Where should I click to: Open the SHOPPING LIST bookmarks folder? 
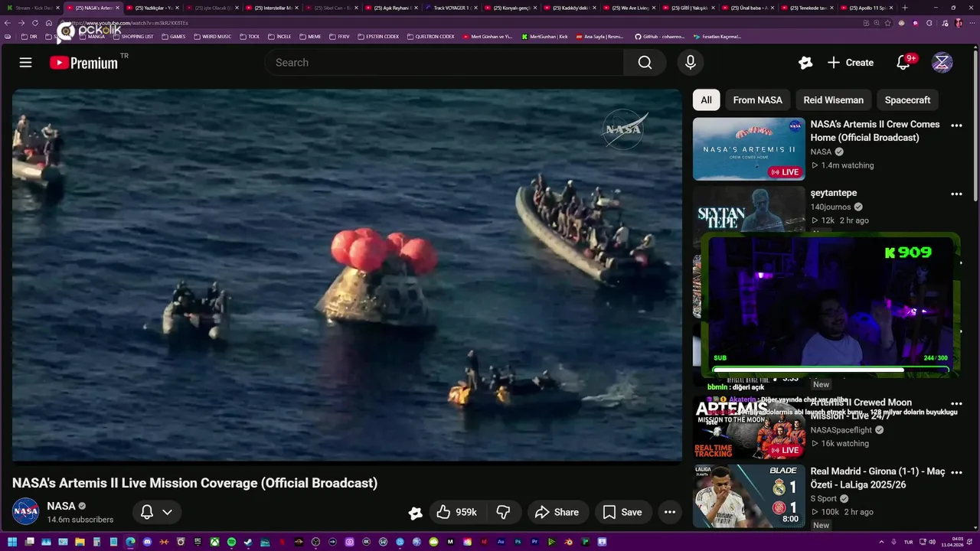pyautogui.click(x=132, y=37)
